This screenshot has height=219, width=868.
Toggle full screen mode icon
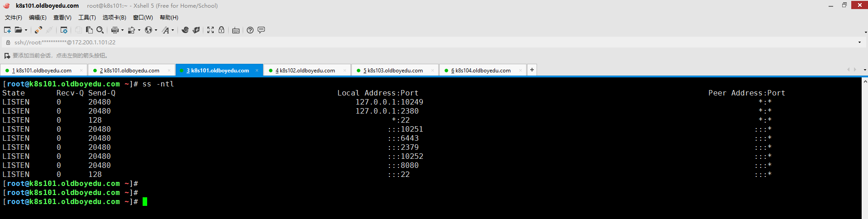[x=211, y=30]
